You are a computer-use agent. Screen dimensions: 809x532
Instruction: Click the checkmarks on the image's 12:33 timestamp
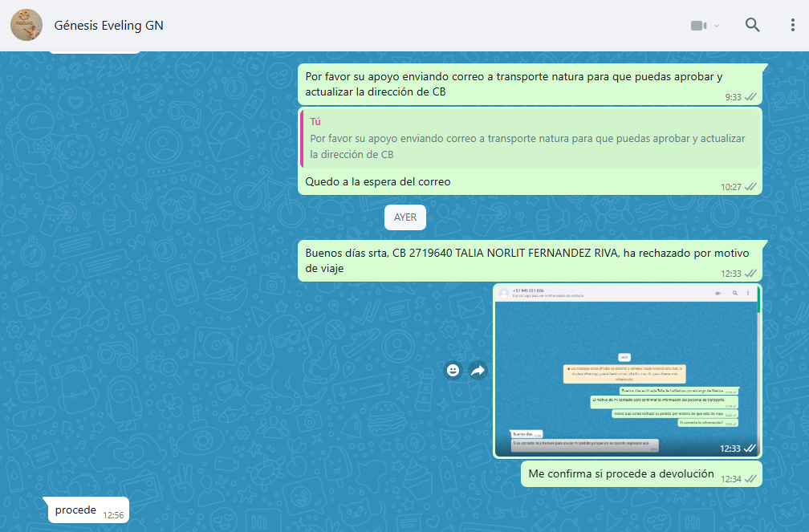pyautogui.click(x=750, y=449)
